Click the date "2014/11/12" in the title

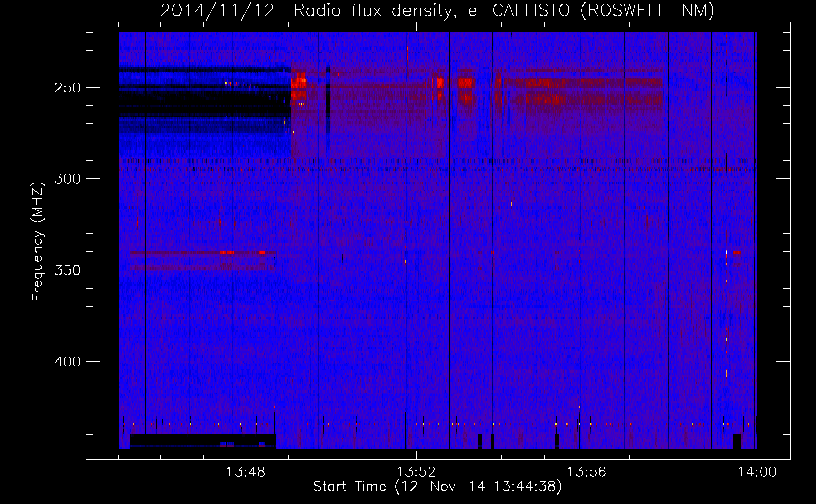tap(218, 10)
